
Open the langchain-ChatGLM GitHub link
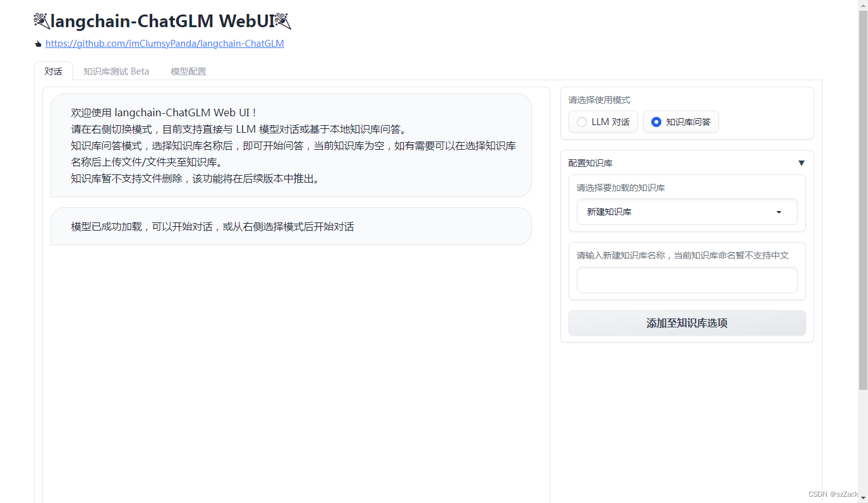coord(164,44)
